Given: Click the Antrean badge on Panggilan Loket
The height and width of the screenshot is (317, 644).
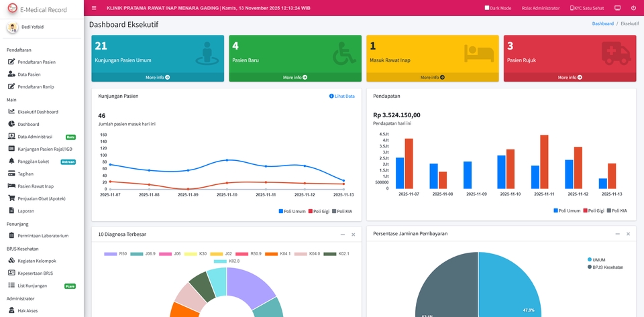Looking at the screenshot, I should [68, 162].
